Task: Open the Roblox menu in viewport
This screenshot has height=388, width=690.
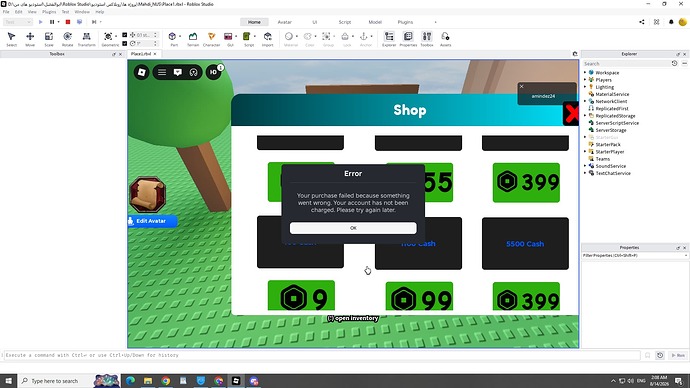Action: click(141, 72)
